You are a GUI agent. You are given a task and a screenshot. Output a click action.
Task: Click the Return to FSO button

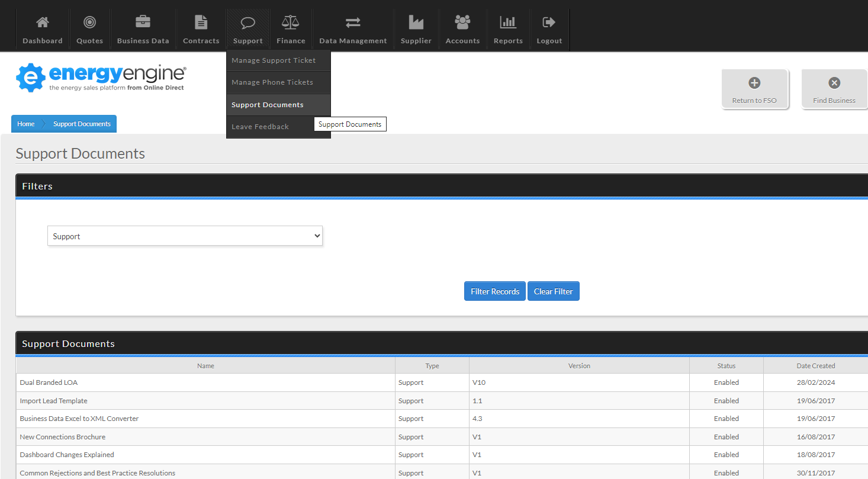(x=754, y=89)
